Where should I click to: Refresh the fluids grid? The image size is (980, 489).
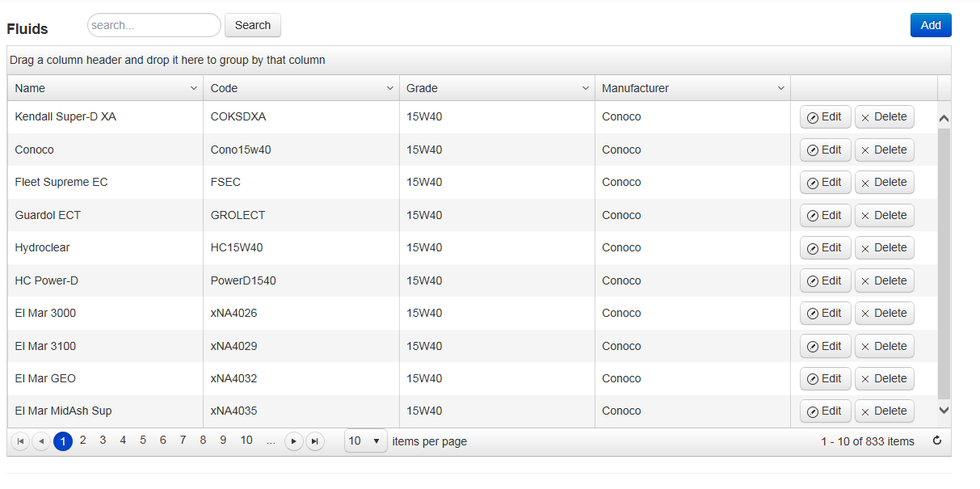tap(937, 441)
